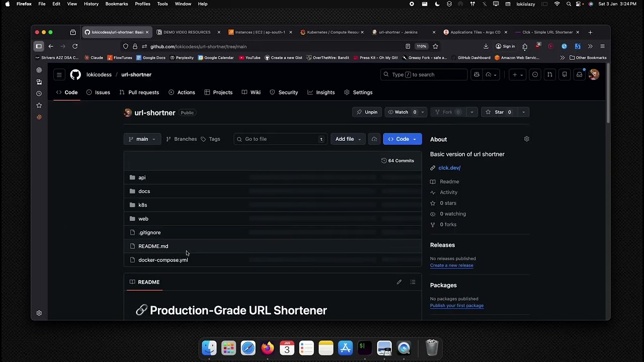The height and width of the screenshot is (362, 644).
Task: Click the Firefox reload page button
Action: click(x=75, y=46)
